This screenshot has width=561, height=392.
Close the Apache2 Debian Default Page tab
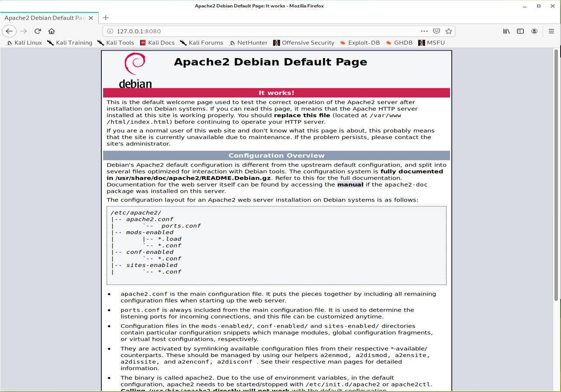[91, 18]
